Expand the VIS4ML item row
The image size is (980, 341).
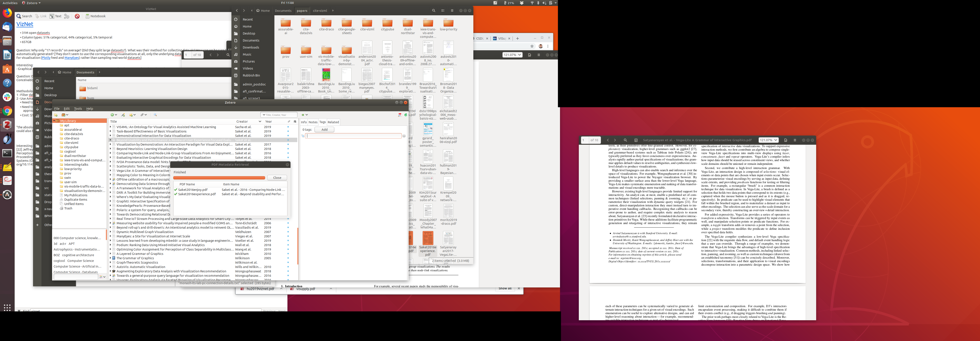(x=110, y=127)
